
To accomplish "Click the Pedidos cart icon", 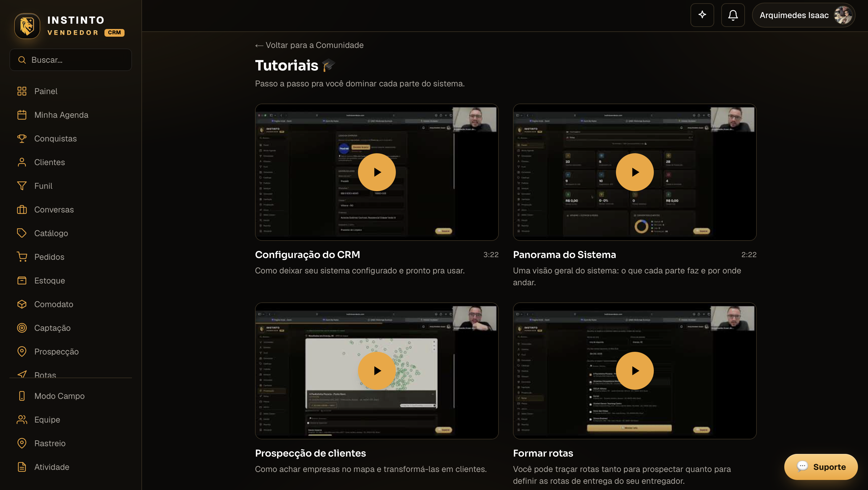I will point(22,257).
